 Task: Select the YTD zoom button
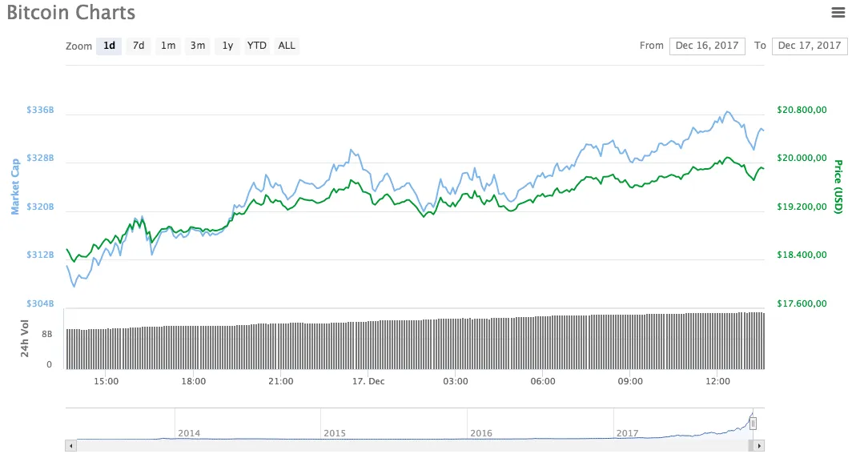point(257,46)
